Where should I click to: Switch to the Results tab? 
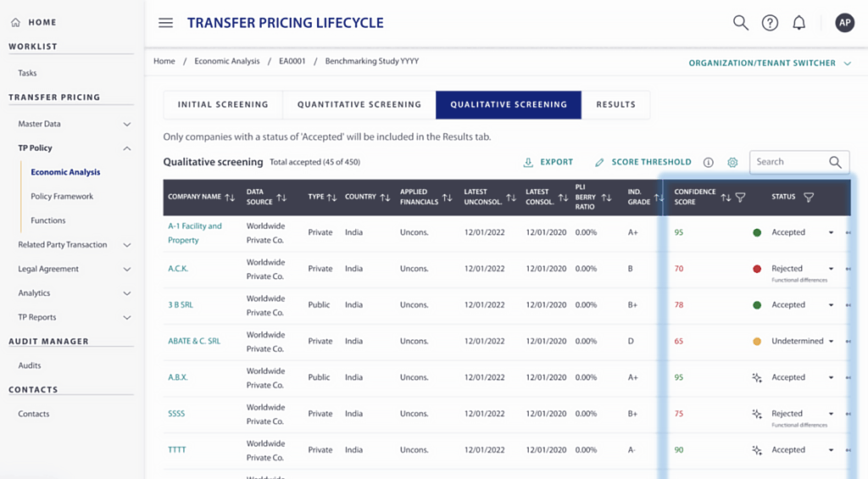pos(615,104)
